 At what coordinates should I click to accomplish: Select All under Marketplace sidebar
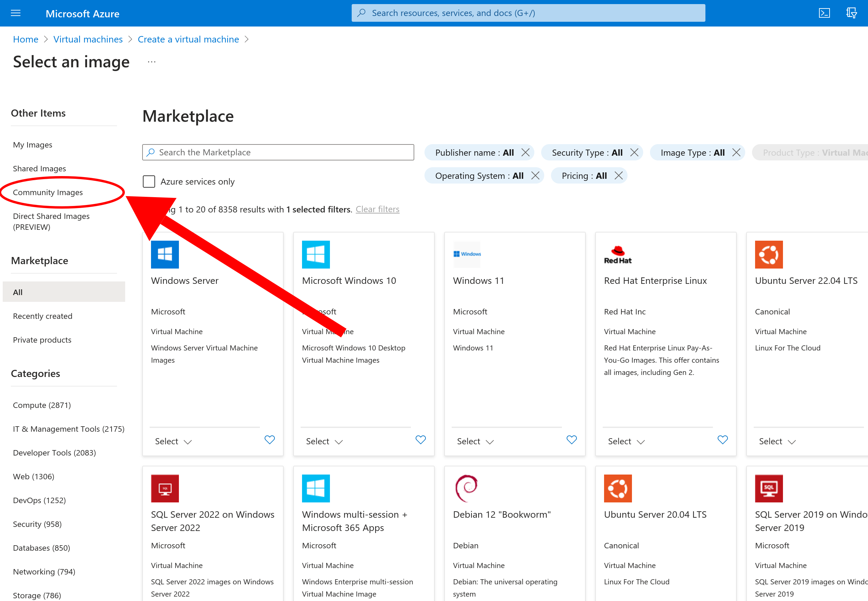click(64, 292)
